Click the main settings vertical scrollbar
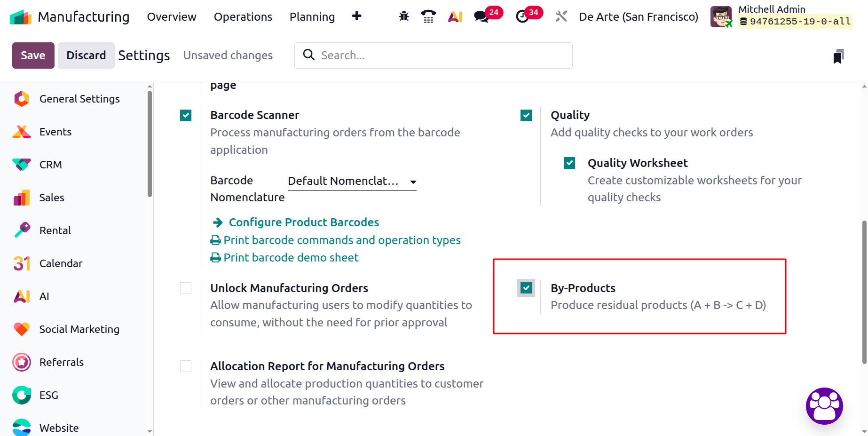 click(864, 292)
